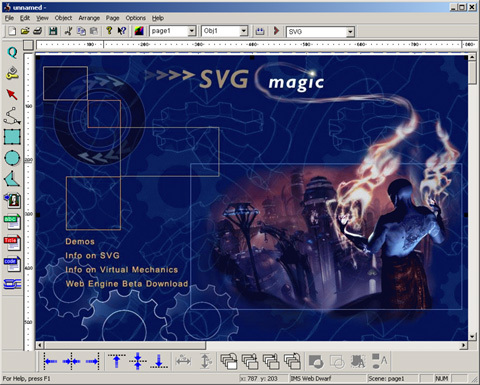
Task: Click the yellow question mark Help icon
Action: pos(109,31)
